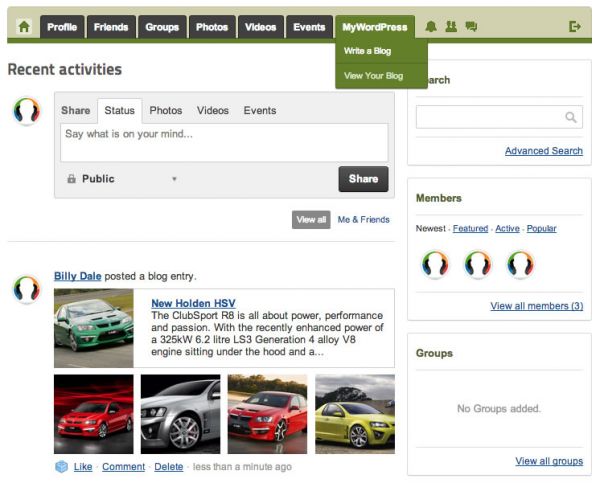Viewport: 600px width, 487px height.
Task: Click the search magnifier icon
Action: click(x=571, y=117)
